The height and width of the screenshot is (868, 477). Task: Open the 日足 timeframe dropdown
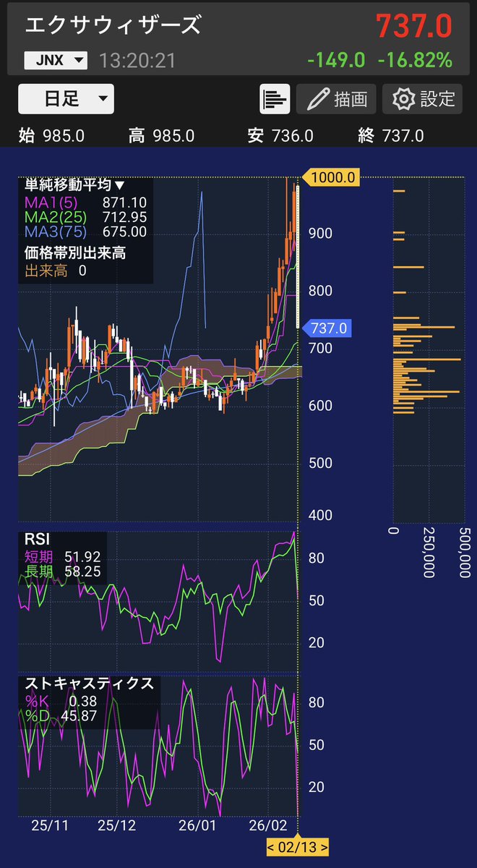[x=66, y=98]
